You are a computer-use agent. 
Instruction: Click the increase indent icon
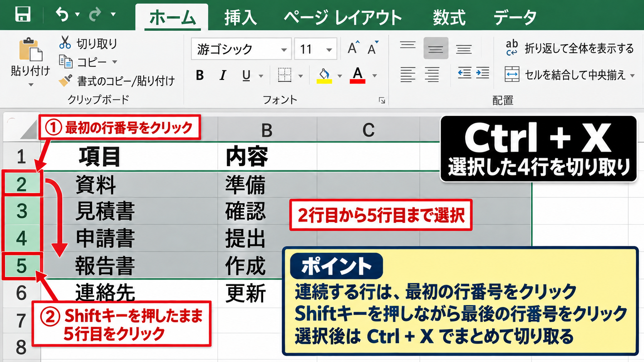(x=483, y=73)
